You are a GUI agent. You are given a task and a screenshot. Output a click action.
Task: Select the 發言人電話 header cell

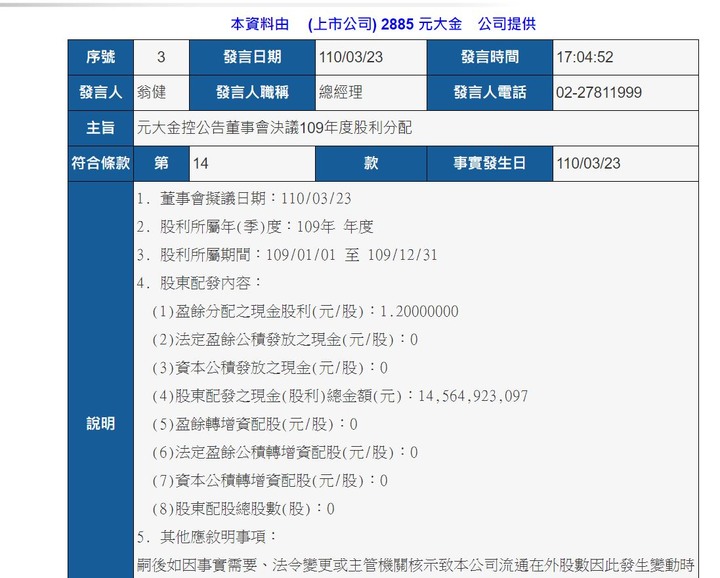489,93
